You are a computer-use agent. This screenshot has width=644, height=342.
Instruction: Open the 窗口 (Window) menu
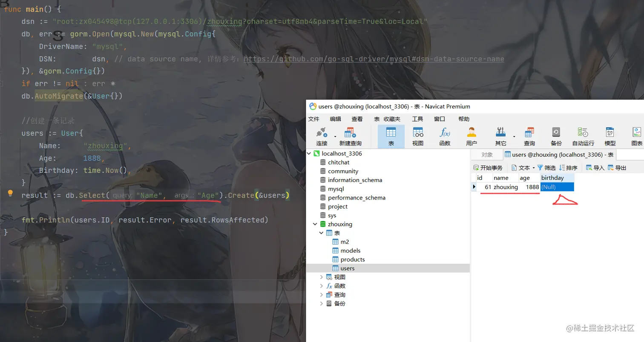pyautogui.click(x=440, y=119)
